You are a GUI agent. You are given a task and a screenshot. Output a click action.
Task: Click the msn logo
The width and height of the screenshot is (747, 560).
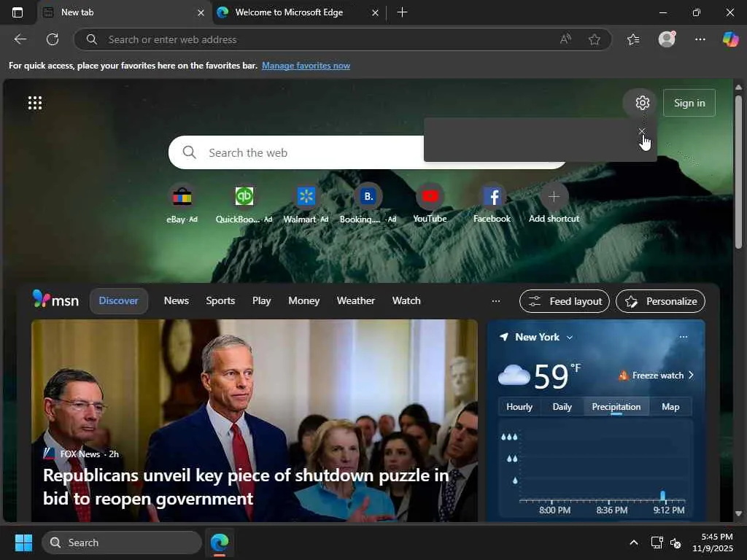[x=55, y=300]
